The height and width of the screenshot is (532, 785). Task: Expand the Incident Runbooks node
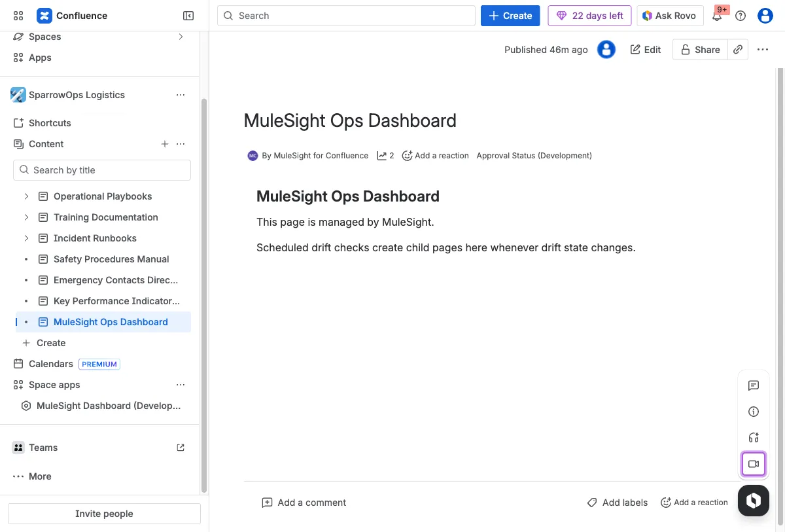click(x=26, y=238)
